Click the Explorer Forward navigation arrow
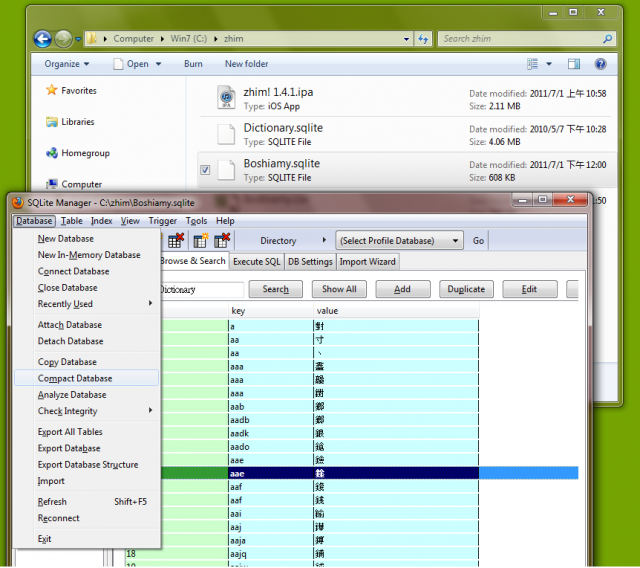Screen dimensions: 640x568 pyautogui.click(x=63, y=39)
